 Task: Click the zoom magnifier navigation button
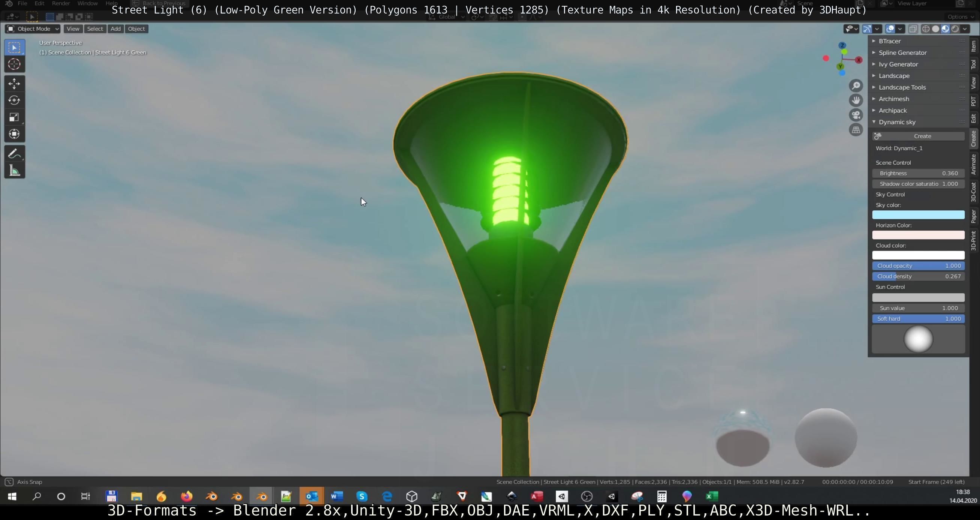[x=856, y=85]
